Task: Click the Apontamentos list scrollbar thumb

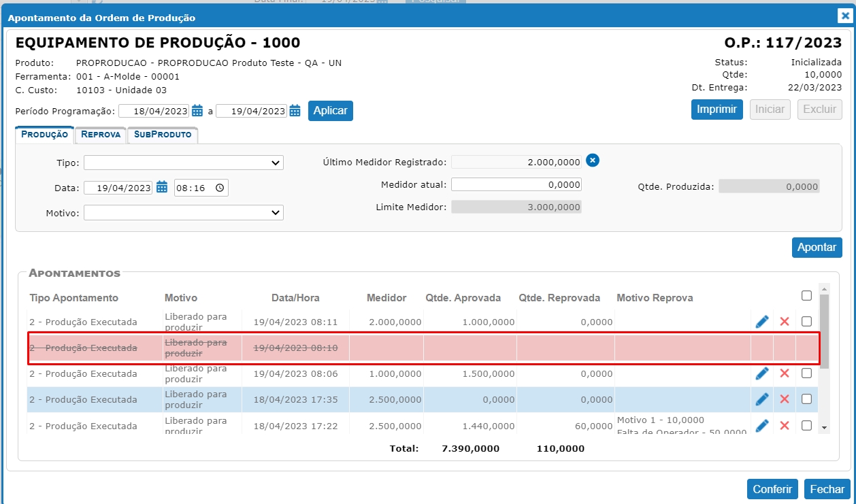Action: 824,331
